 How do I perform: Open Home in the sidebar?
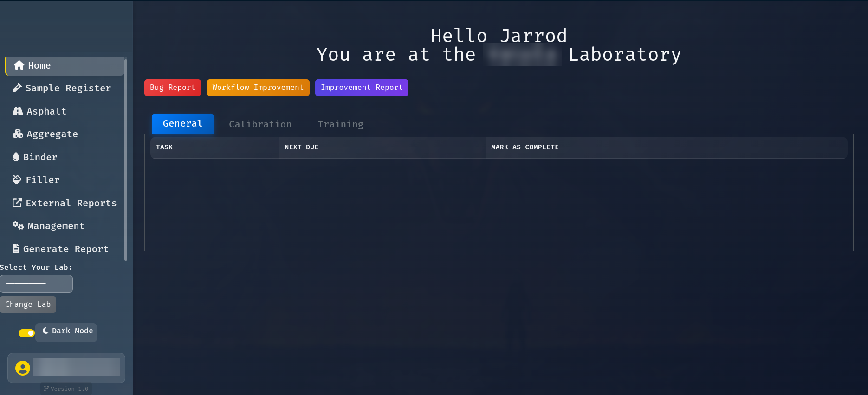(65, 66)
